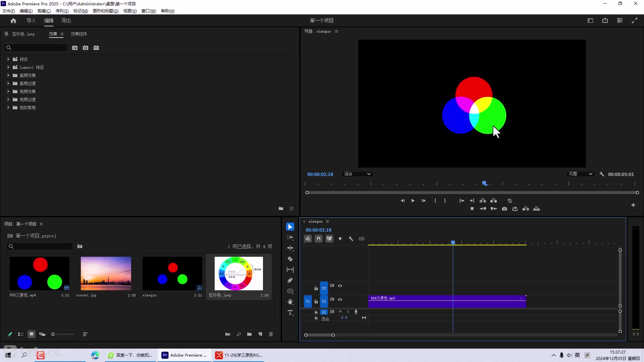Toggle A1 track lock

pyautogui.click(x=316, y=312)
